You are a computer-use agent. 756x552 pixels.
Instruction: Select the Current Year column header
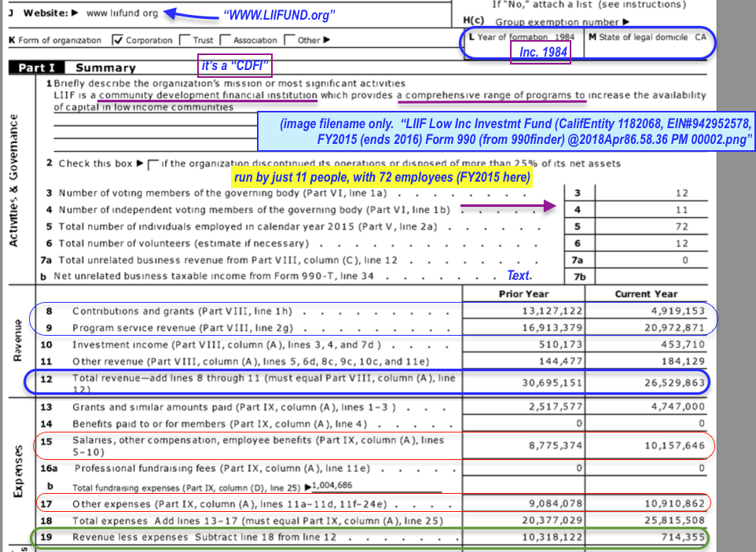pyautogui.click(x=646, y=294)
